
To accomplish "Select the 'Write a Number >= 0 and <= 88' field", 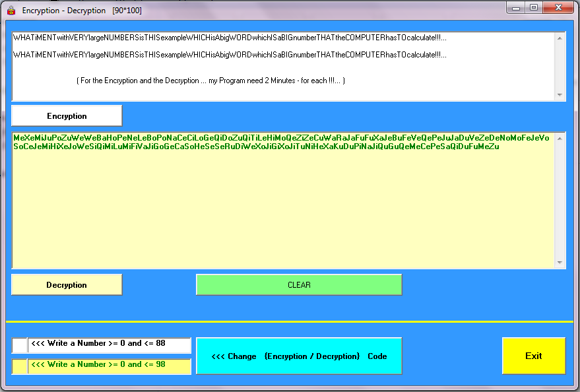I will [x=109, y=345].
